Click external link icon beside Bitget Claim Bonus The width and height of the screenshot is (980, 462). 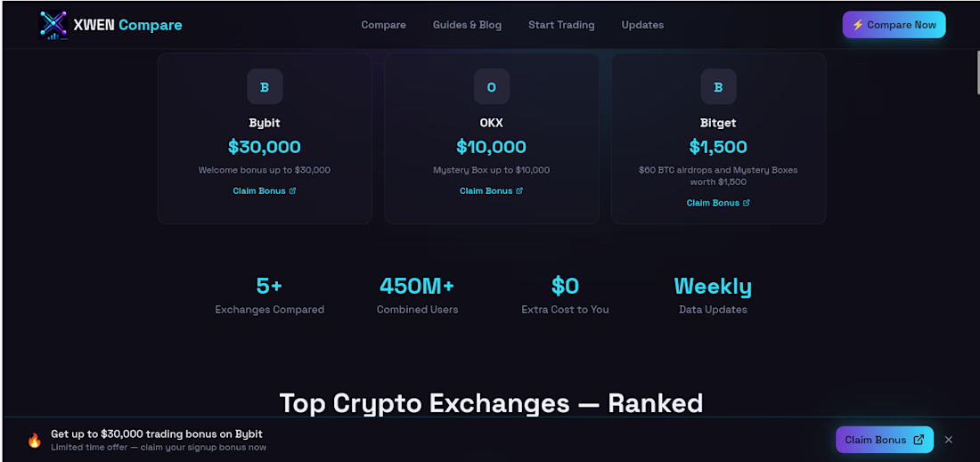pyautogui.click(x=747, y=203)
